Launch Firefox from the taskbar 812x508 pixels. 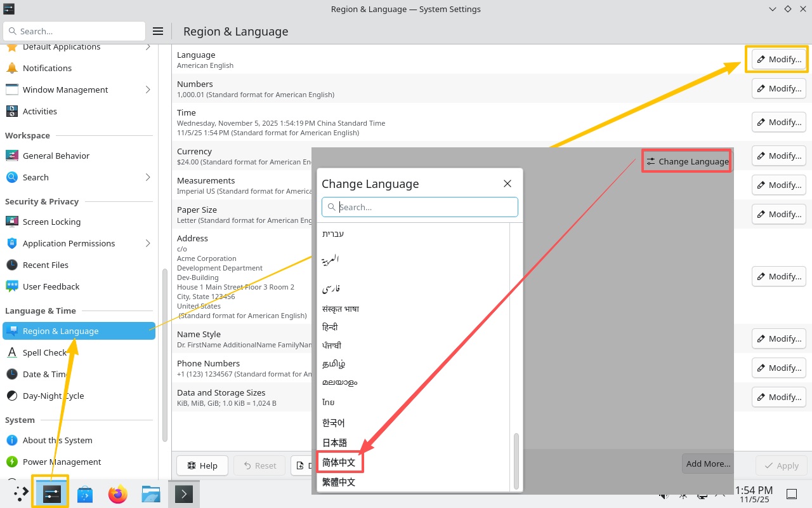[x=117, y=494]
